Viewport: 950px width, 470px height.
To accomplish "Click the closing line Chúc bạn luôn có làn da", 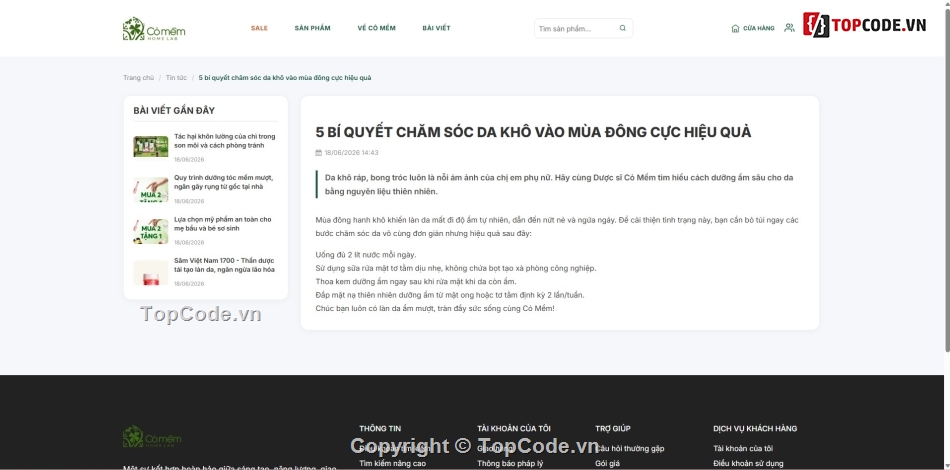I will tap(435, 308).
